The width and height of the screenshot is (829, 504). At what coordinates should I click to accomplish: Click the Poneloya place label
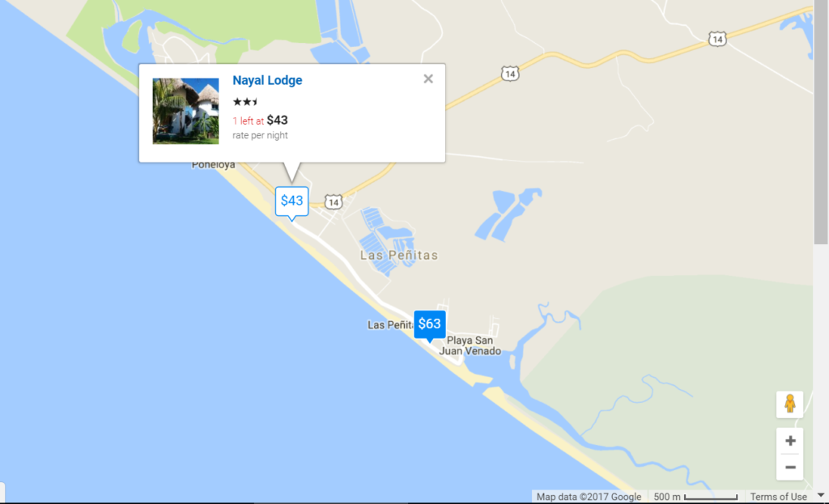click(x=213, y=165)
